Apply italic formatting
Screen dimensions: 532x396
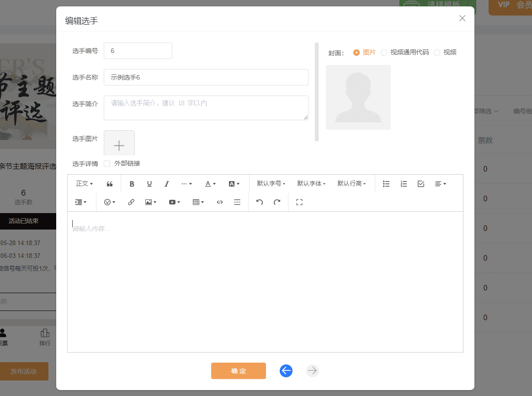167,183
